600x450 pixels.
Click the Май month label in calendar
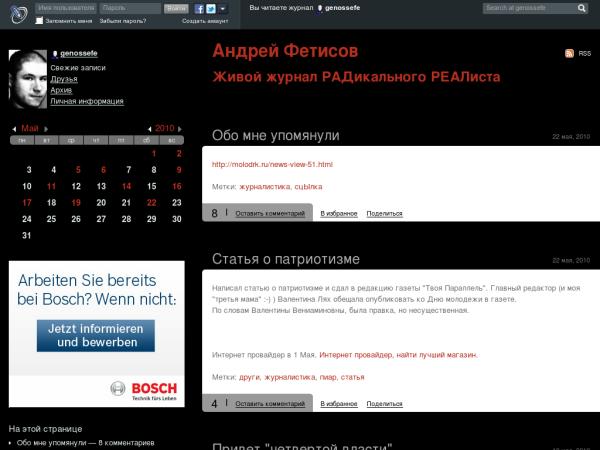click(30, 129)
